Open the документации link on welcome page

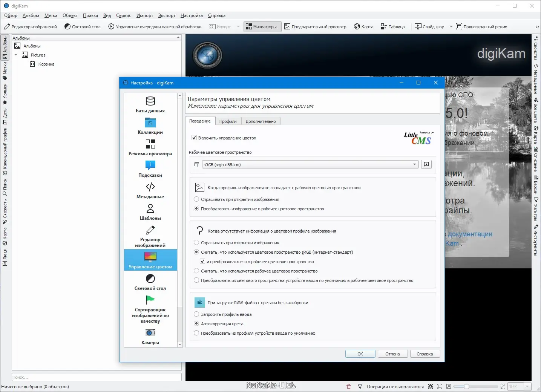tap(470, 234)
